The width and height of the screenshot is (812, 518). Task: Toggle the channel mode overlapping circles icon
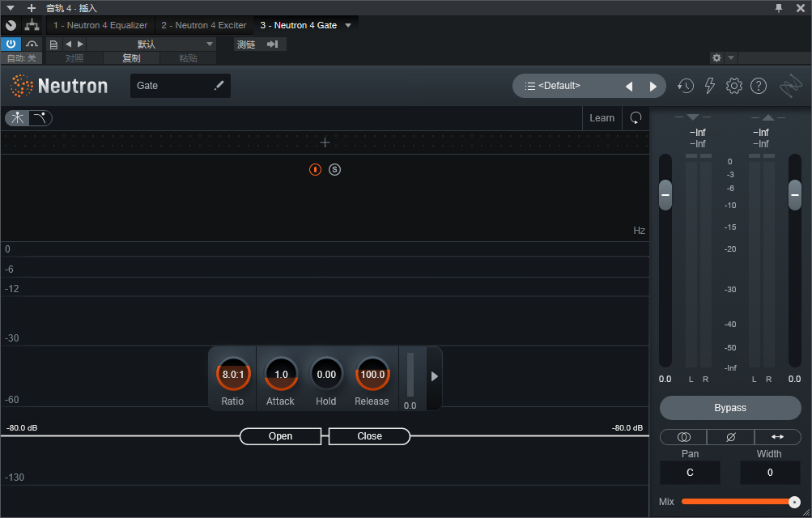pyautogui.click(x=683, y=437)
